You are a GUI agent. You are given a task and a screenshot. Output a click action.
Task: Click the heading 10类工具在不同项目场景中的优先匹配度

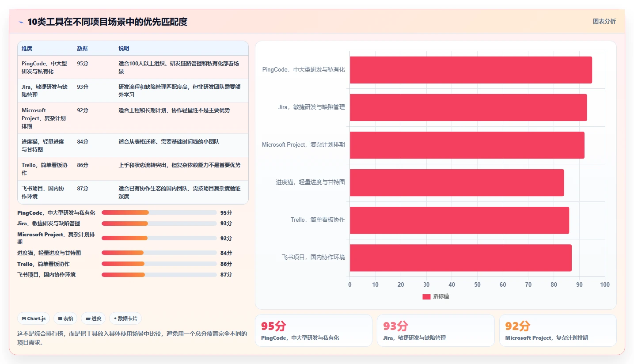click(107, 22)
